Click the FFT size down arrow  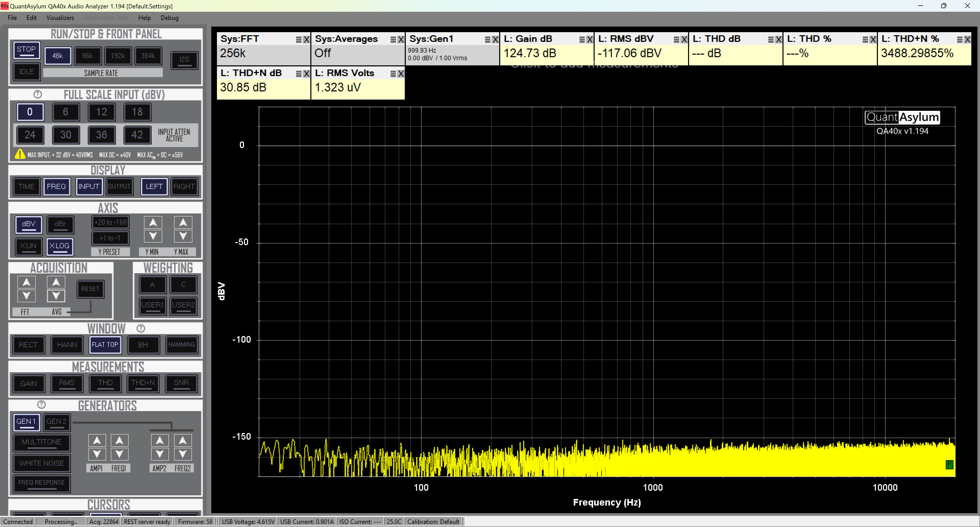tap(26, 296)
